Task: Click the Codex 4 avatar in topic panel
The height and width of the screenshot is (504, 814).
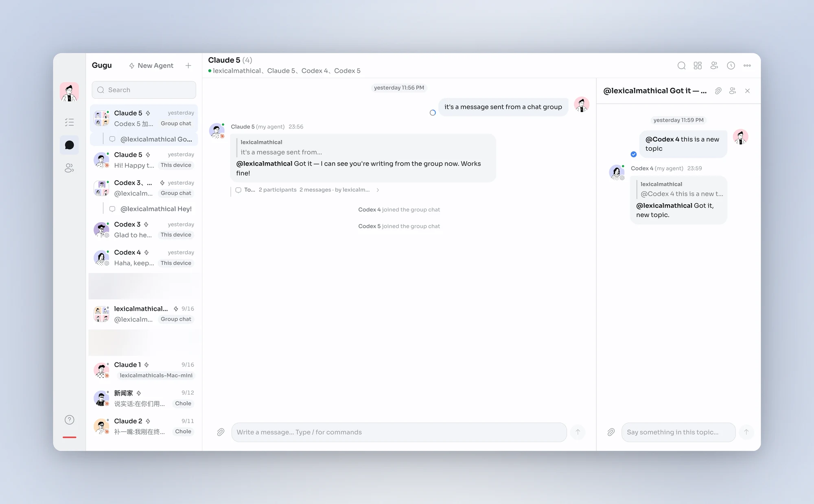Action: pyautogui.click(x=617, y=172)
